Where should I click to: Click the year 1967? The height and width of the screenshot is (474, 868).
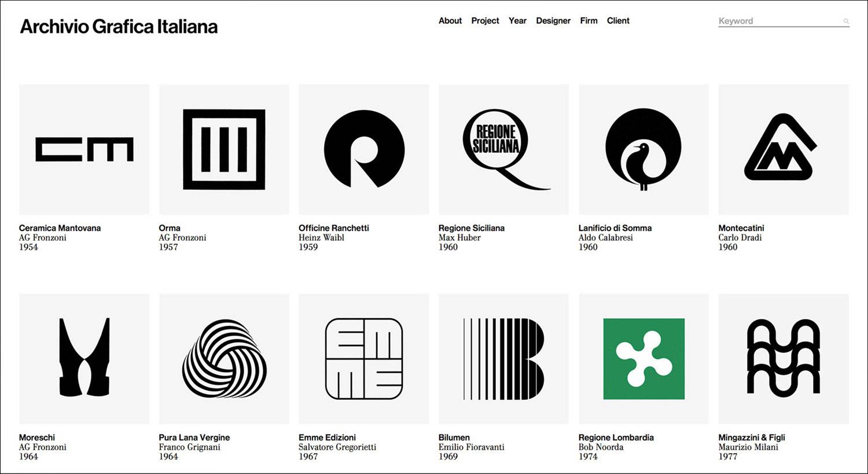[x=308, y=457]
